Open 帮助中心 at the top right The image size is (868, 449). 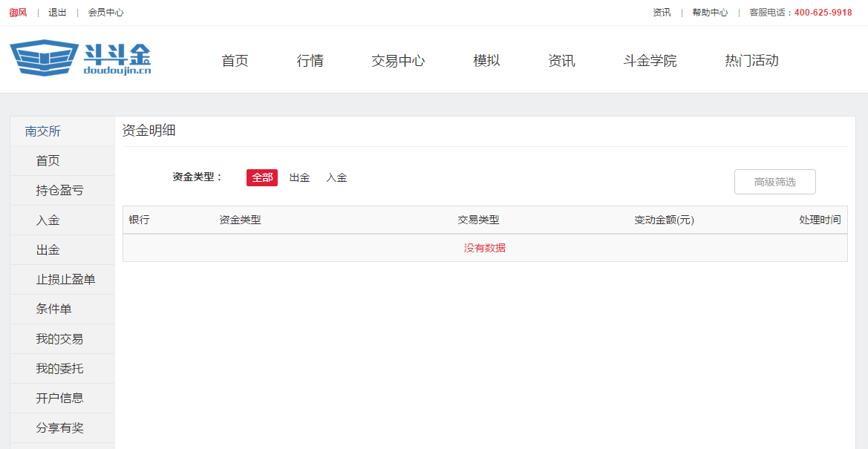click(710, 13)
